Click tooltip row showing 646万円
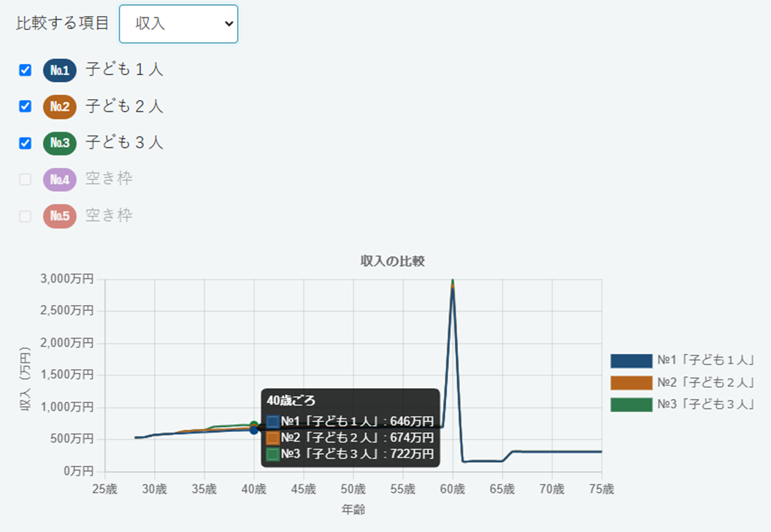 [x=350, y=421]
